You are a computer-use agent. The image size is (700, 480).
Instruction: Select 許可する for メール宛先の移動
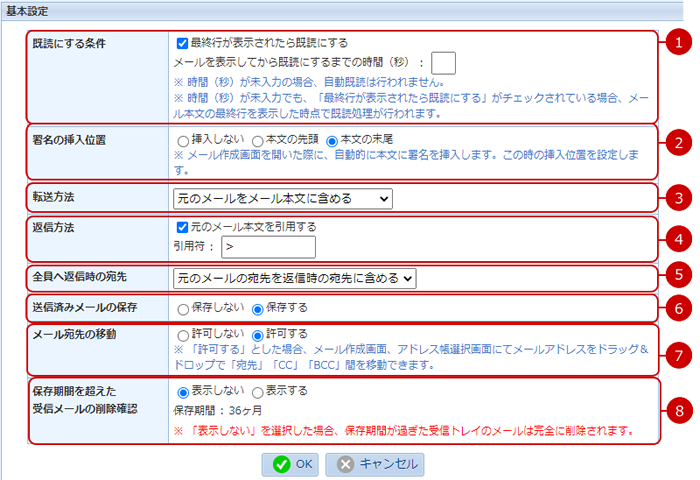258,335
